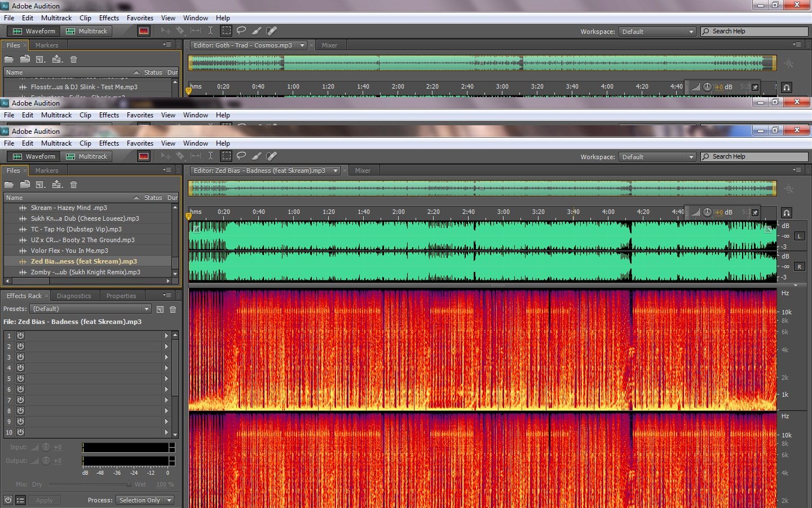Open effect list arrow for slot 4
This screenshot has width=812, height=508.
166,368
